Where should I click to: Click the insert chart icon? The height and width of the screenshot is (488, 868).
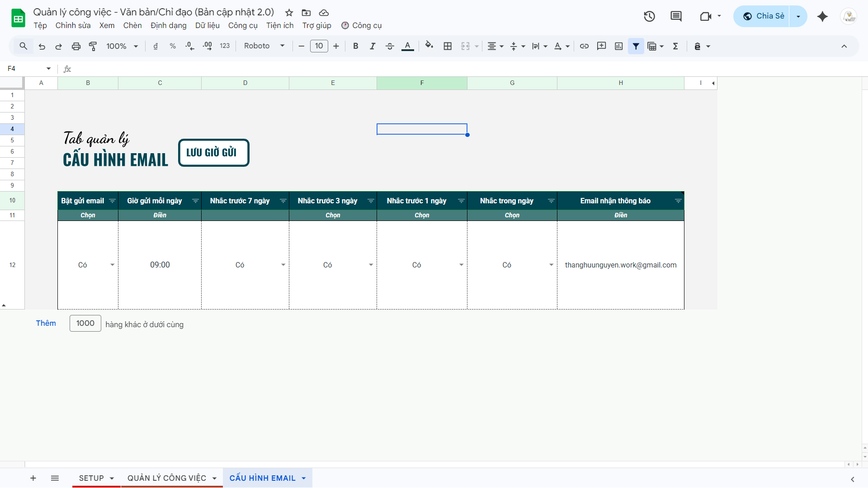click(618, 46)
